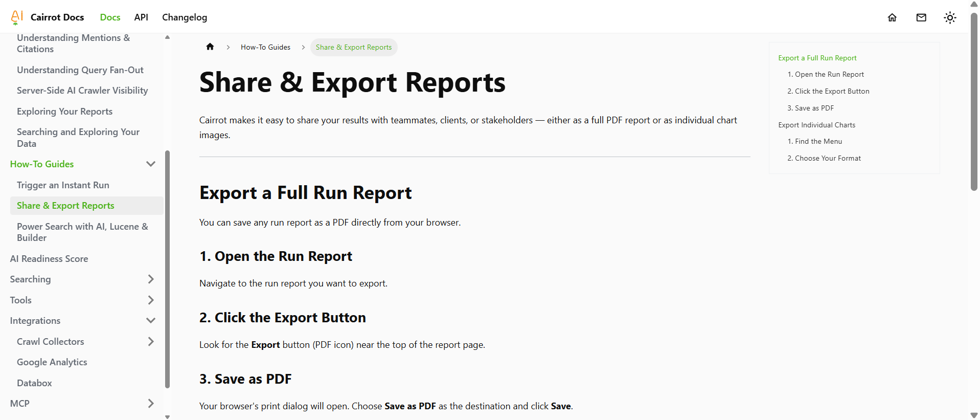This screenshot has height=420, width=980.
Task: Click the sidebar scroll up arrow
Action: pos(167,37)
